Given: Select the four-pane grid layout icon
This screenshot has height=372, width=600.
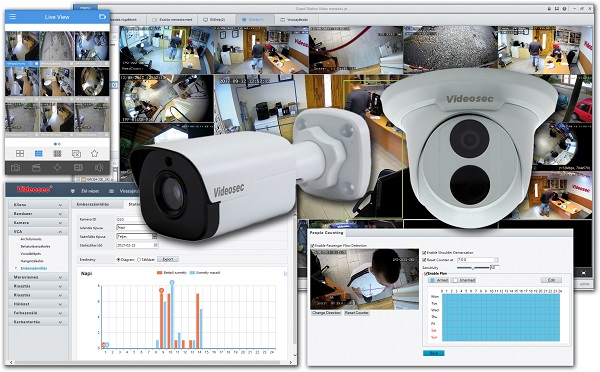Looking at the screenshot, I should [x=20, y=153].
